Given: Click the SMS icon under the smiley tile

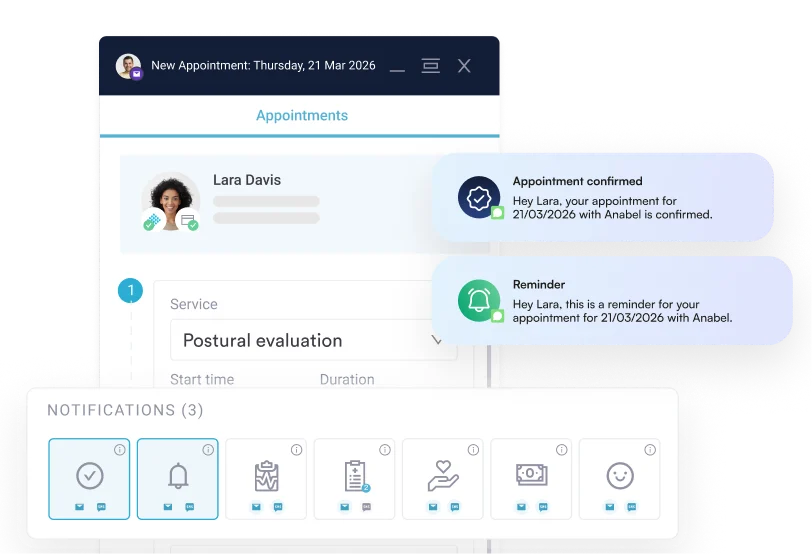Looking at the screenshot, I should point(631,507).
